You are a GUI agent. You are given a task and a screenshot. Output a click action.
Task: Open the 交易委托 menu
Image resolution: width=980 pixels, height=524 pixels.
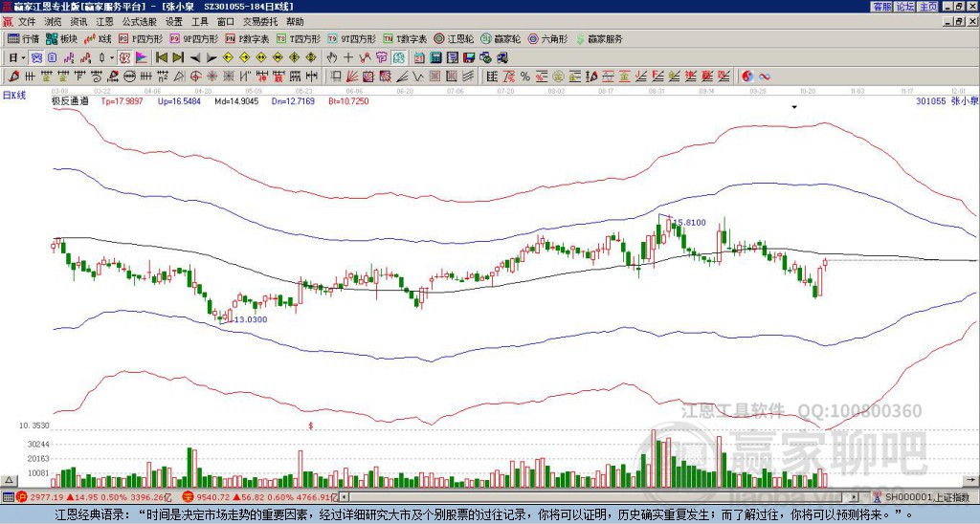point(260,22)
